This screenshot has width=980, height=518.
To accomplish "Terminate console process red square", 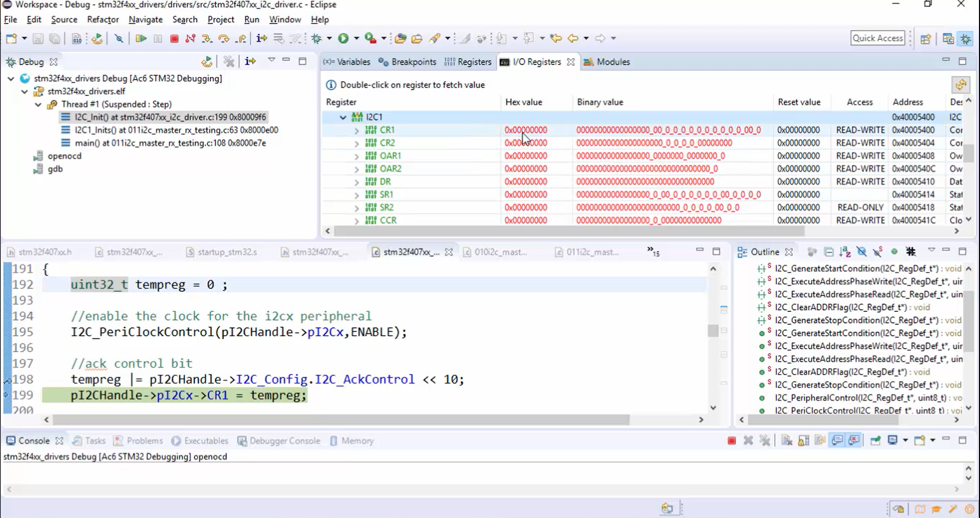I will coord(731,440).
